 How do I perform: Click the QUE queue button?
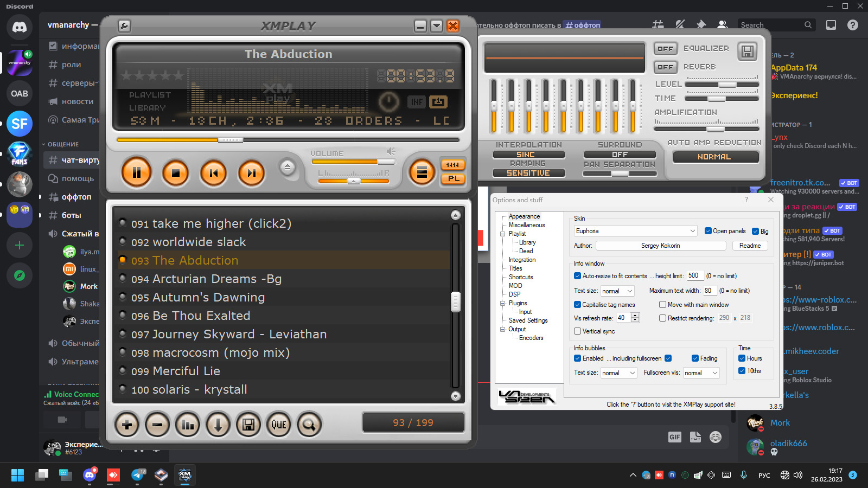tap(279, 425)
